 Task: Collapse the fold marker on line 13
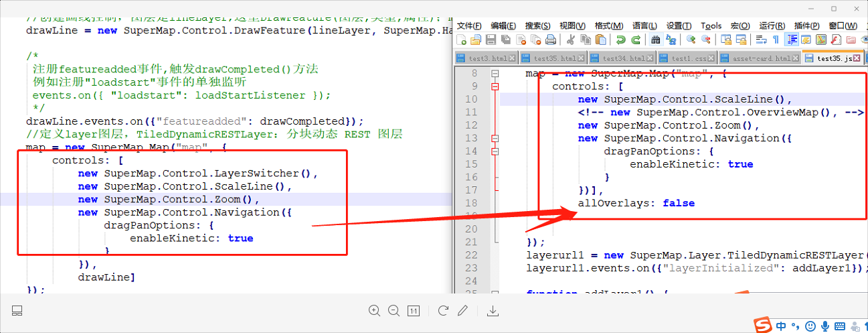[x=495, y=139]
